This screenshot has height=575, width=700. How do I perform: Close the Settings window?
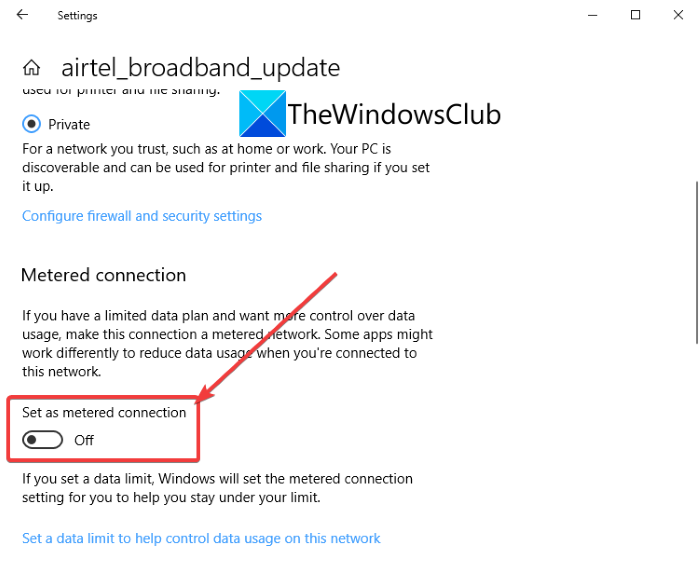680,15
